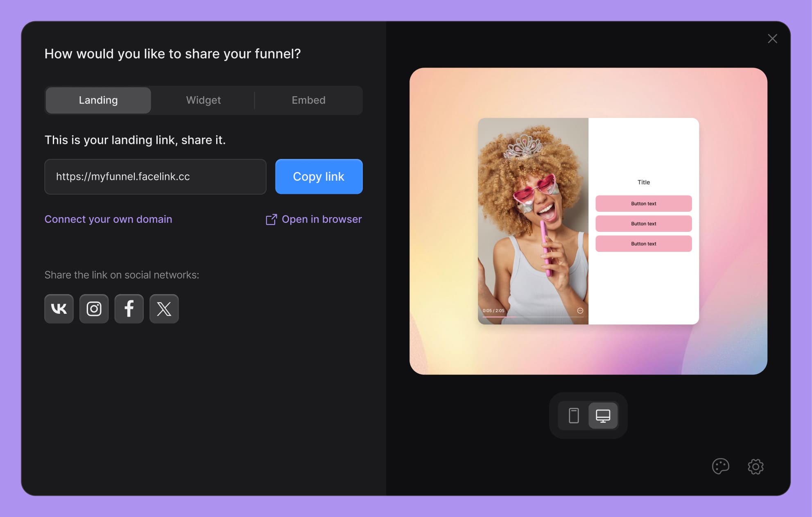The width and height of the screenshot is (812, 517).
Task: Click the external-link icon beside Open in browser
Action: tap(271, 220)
